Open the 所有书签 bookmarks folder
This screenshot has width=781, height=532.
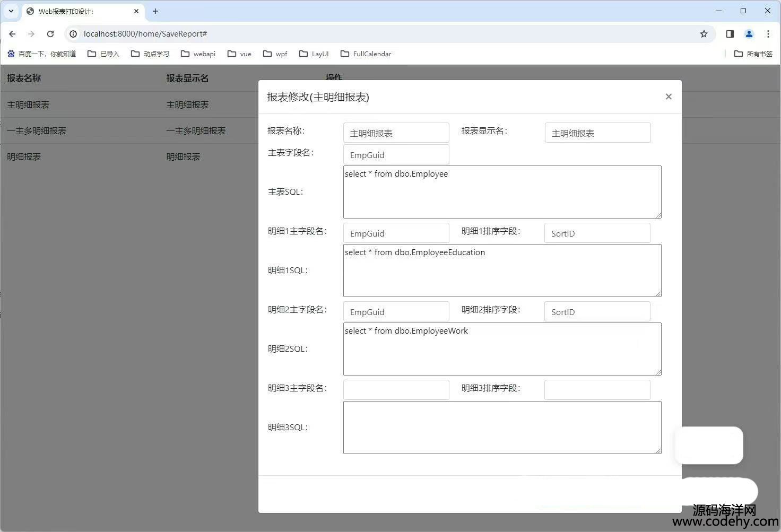753,54
